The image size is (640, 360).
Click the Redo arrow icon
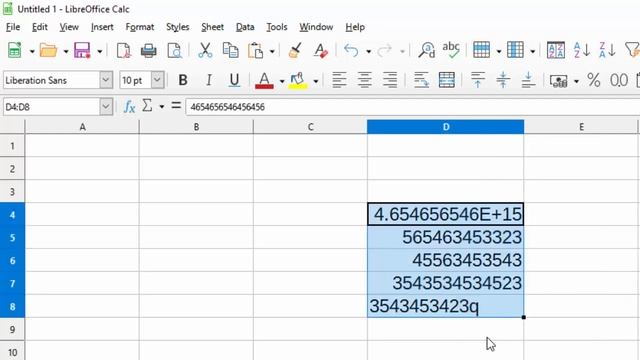pyautogui.click(x=384, y=51)
